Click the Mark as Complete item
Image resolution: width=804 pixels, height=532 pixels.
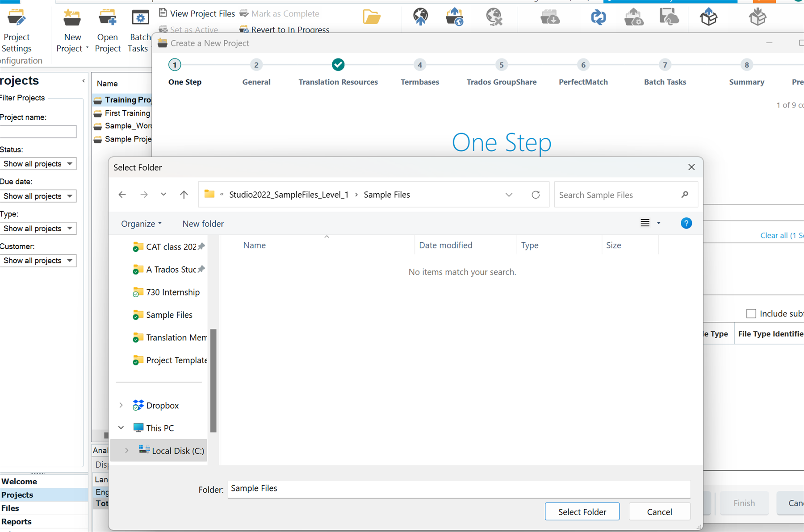[x=280, y=13]
